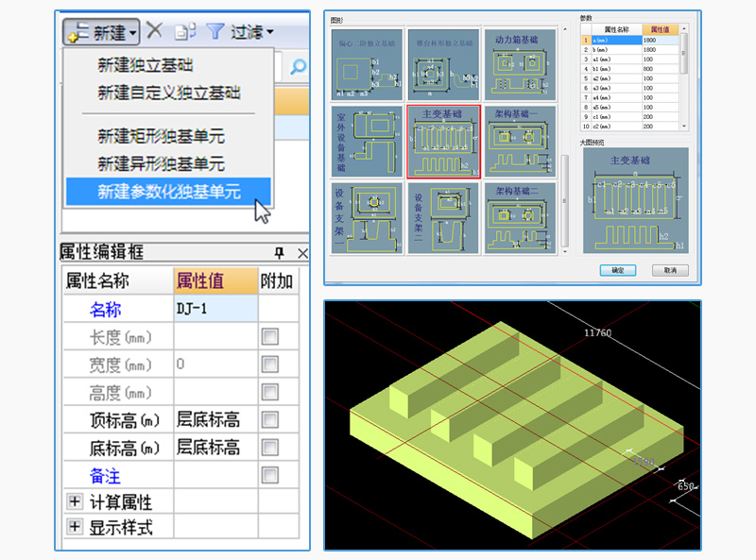This screenshot has height=560, width=756.
Task: Click the 取消 button
Action: click(670, 270)
